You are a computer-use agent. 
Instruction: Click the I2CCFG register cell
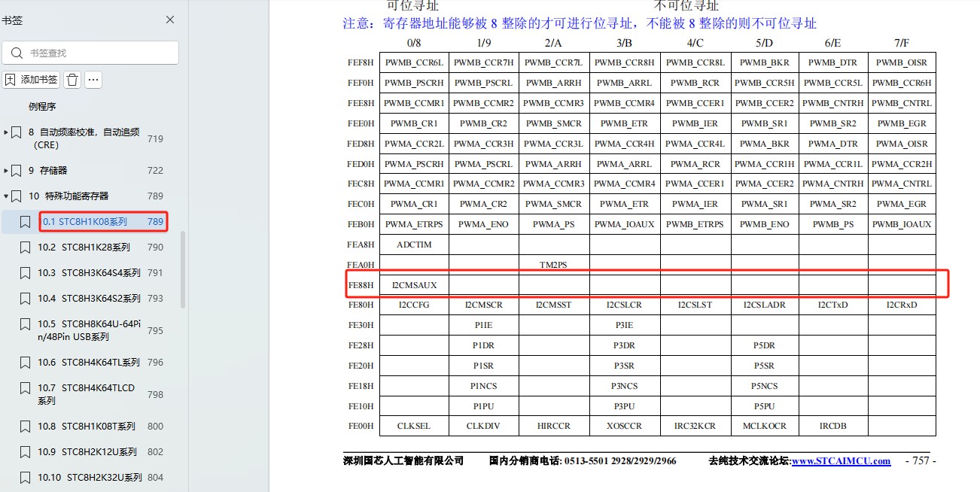pyautogui.click(x=414, y=305)
